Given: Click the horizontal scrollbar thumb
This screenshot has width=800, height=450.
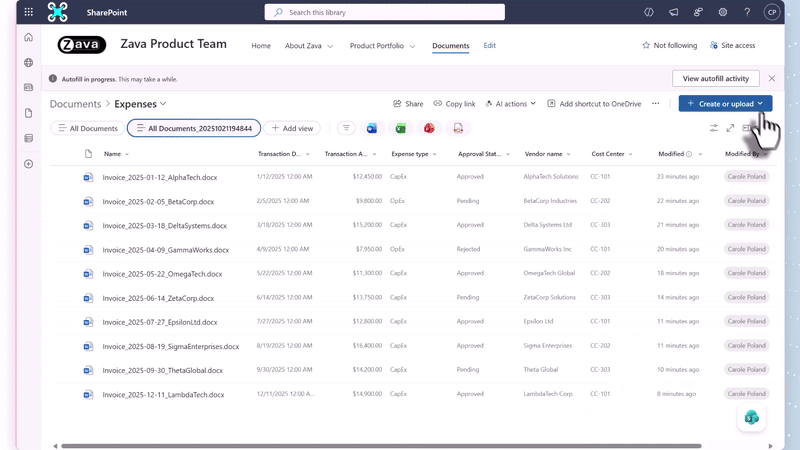Looking at the screenshot, I should click(381, 446).
